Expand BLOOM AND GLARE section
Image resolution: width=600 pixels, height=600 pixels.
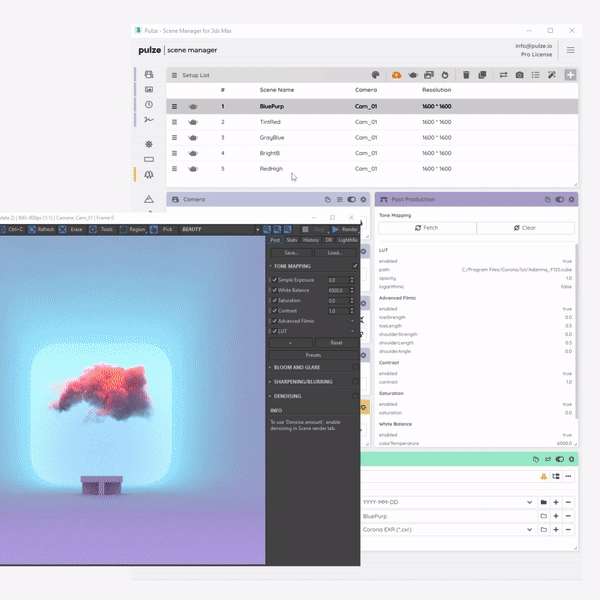(270, 367)
